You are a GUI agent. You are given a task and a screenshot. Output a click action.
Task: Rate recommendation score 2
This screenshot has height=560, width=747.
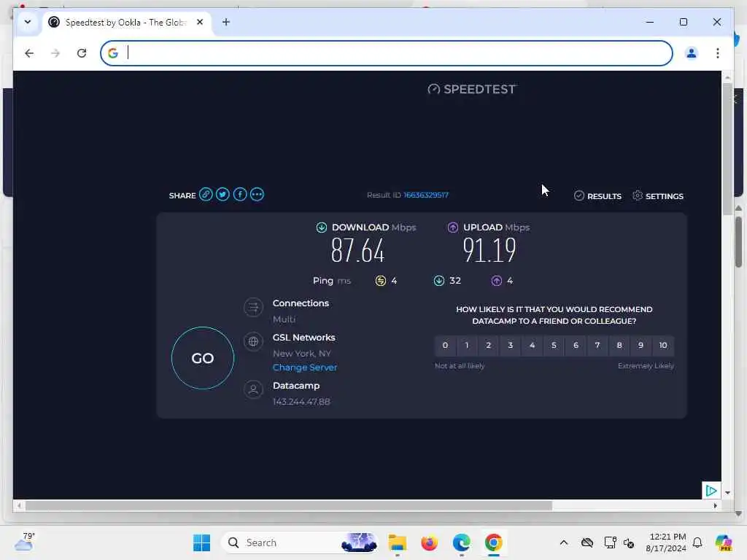pyautogui.click(x=488, y=345)
